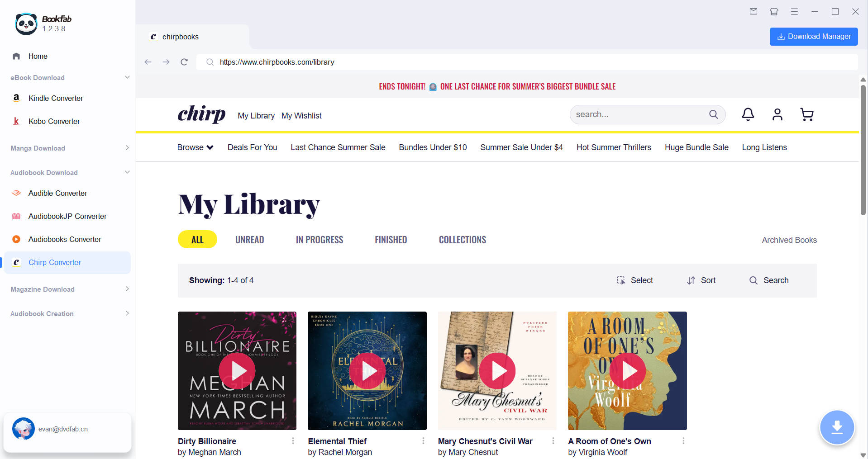Image resolution: width=868 pixels, height=459 pixels.
Task: Expand the Manga Download section
Action: click(x=127, y=148)
